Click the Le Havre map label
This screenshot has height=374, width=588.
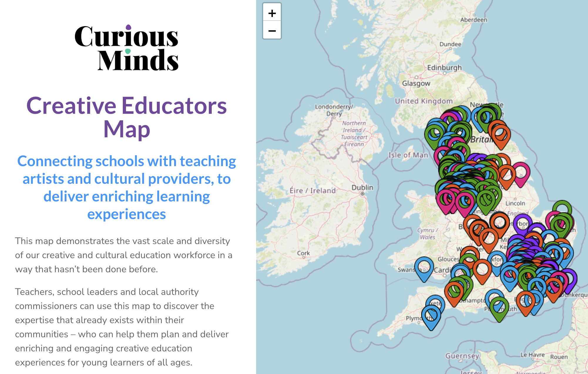532,355
